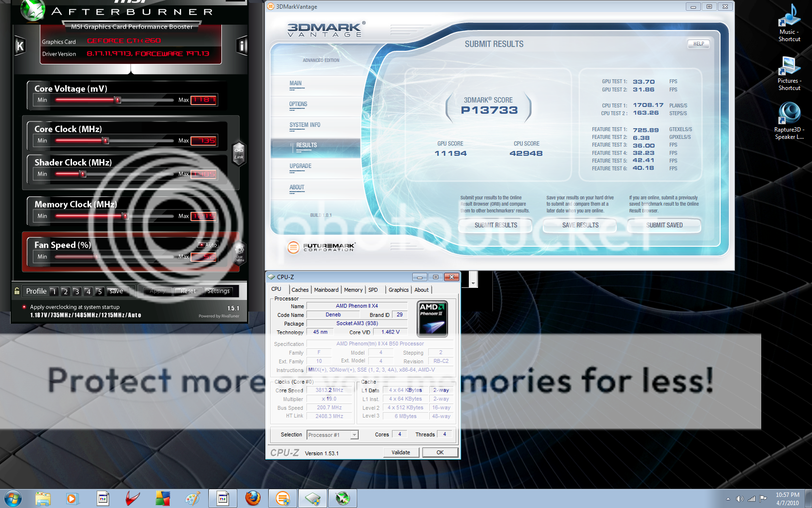Open MAIN section in 3DMark Vantage
812x508 pixels.
(315, 85)
